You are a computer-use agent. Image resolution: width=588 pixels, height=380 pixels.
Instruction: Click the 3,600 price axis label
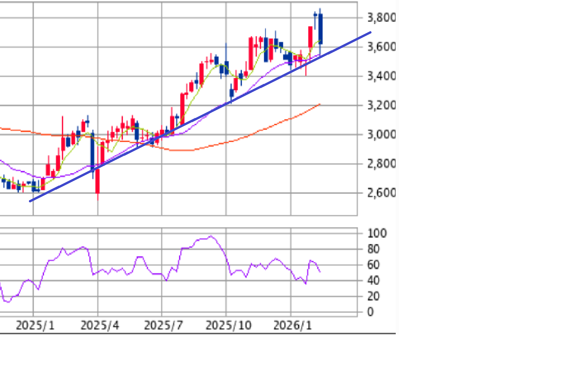tap(381, 47)
